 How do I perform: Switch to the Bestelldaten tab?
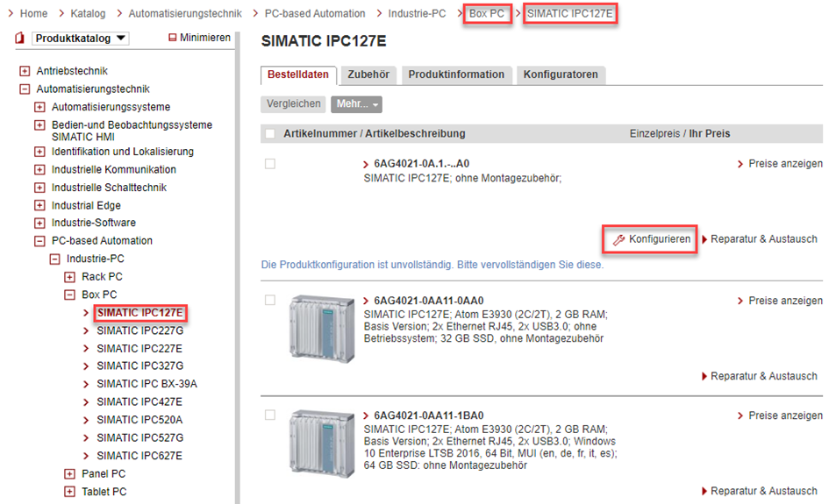[298, 75]
